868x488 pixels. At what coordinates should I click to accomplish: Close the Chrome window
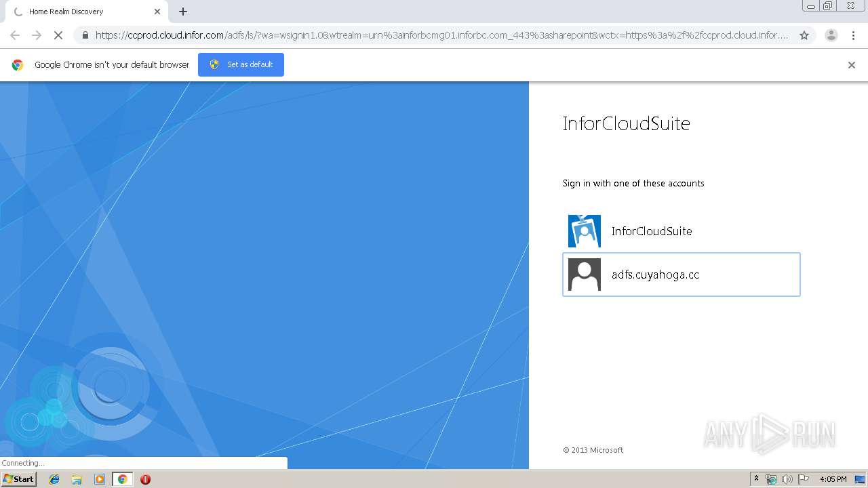pyautogui.click(x=850, y=6)
